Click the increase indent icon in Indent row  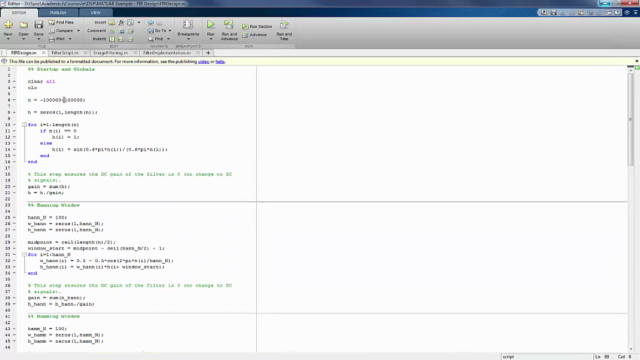tap(121, 39)
